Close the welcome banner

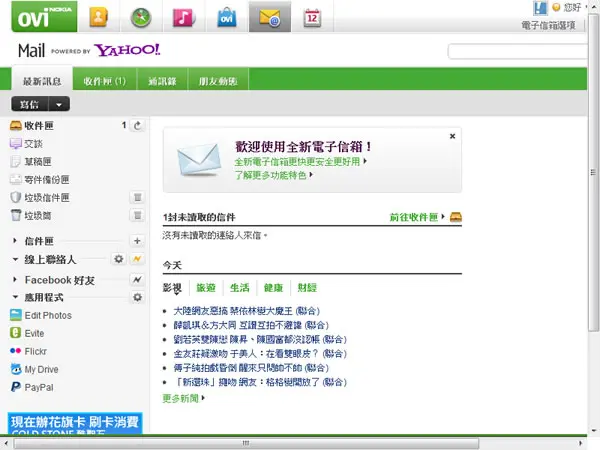tap(452, 136)
